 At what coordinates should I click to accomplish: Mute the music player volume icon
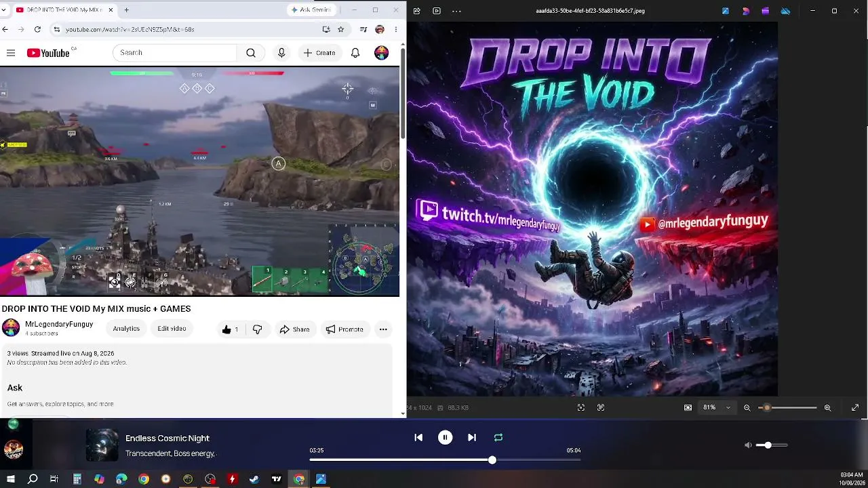pyautogui.click(x=748, y=445)
